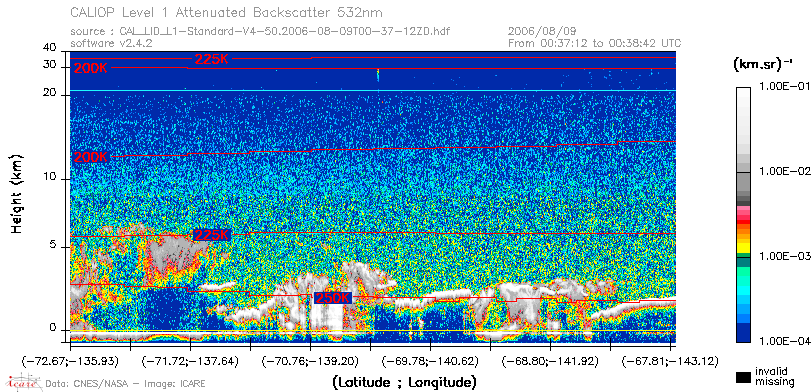Click the '(-72.67;-135.93)' coordinate label
This screenshot has height=392, width=811.
(x=70, y=361)
